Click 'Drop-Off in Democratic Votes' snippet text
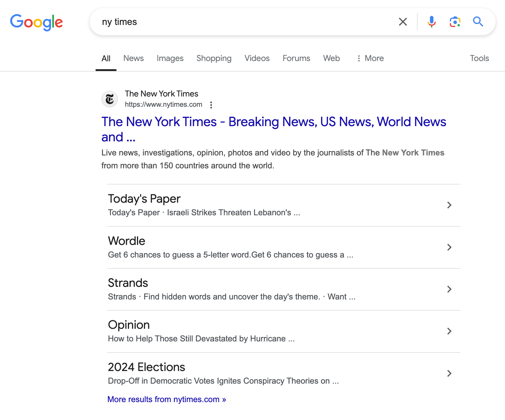The height and width of the screenshot is (420, 505). pyautogui.click(x=223, y=381)
